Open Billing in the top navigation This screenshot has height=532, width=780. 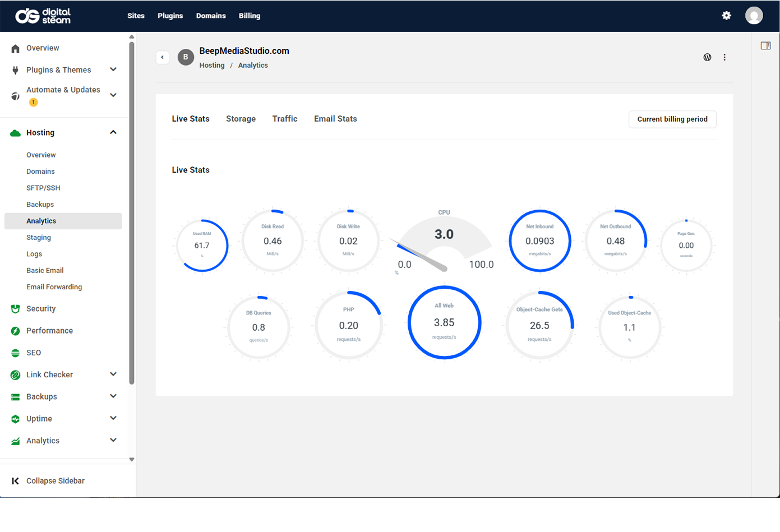250,16
